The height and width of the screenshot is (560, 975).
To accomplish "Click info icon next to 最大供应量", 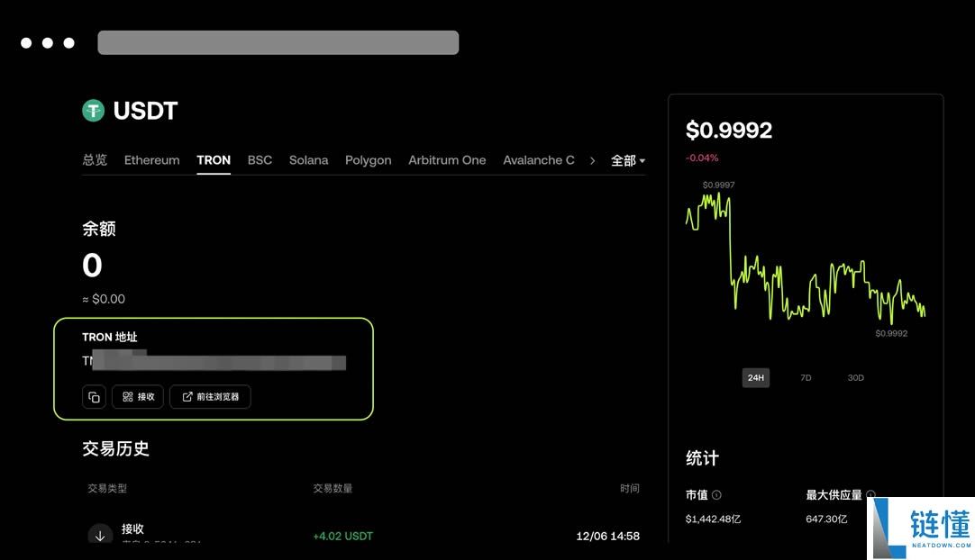I will 870,495.
